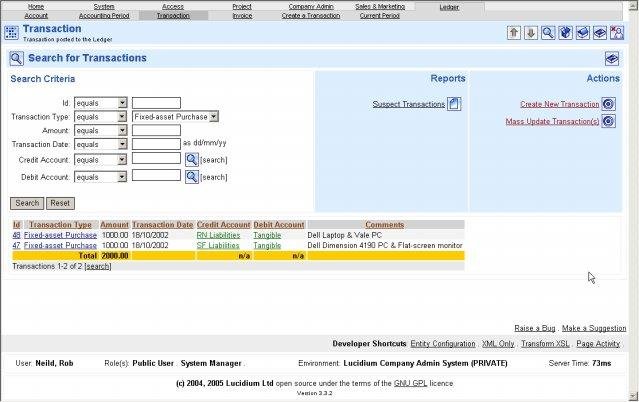Click the open box icon in header toolbar
Viewport: 639px width, 402px height.
click(565, 33)
